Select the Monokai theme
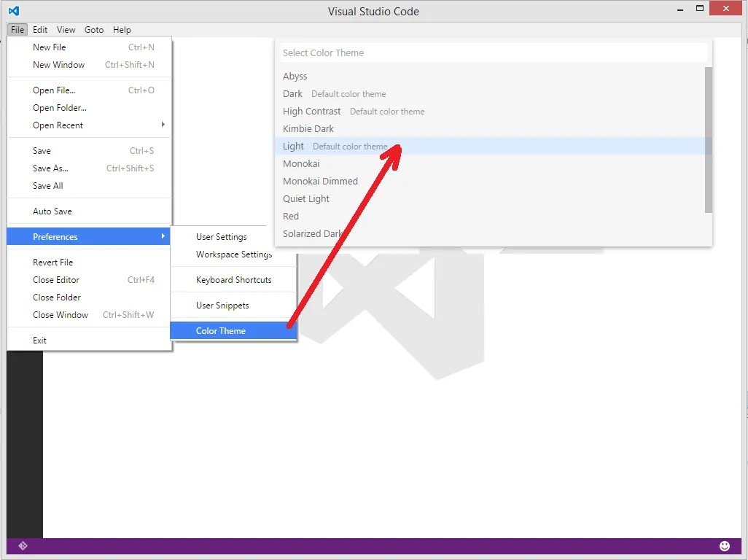Screen dimensions: 748x560 tap(490, 163)
